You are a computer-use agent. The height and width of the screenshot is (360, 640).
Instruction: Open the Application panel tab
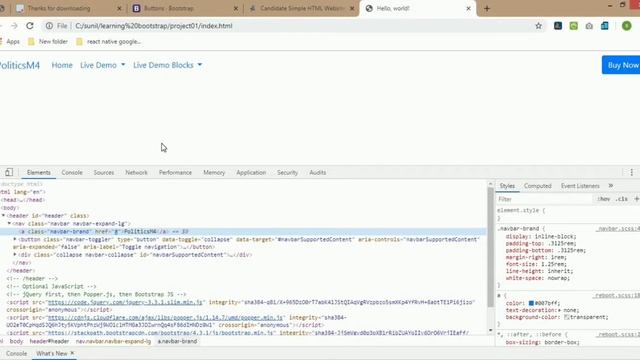coord(251,172)
